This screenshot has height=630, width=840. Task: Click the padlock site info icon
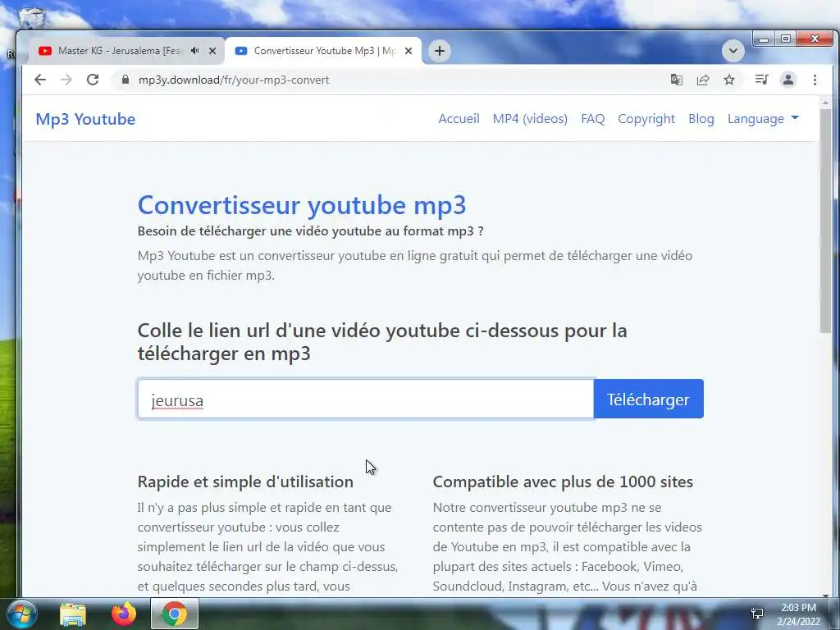point(126,80)
